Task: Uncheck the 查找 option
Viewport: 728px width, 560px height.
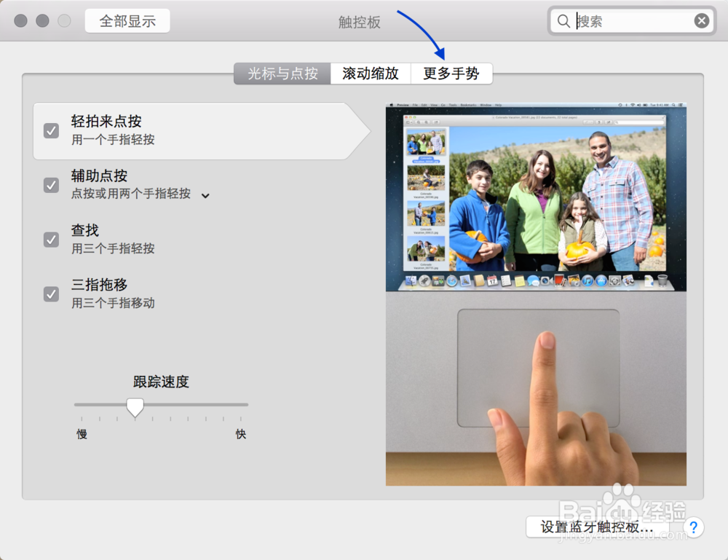Action: tap(51, 240)
